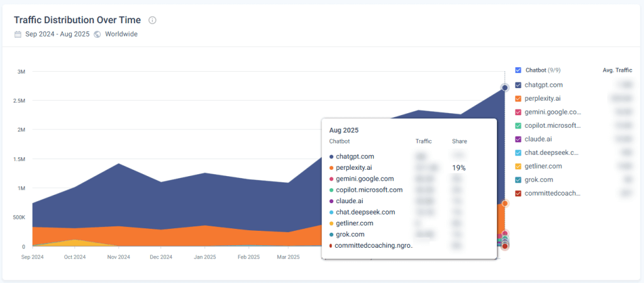The width and height of the screenshot is (644, 283).
Task: Click the Avg. Traffic column header
Action: coord(617,70)
